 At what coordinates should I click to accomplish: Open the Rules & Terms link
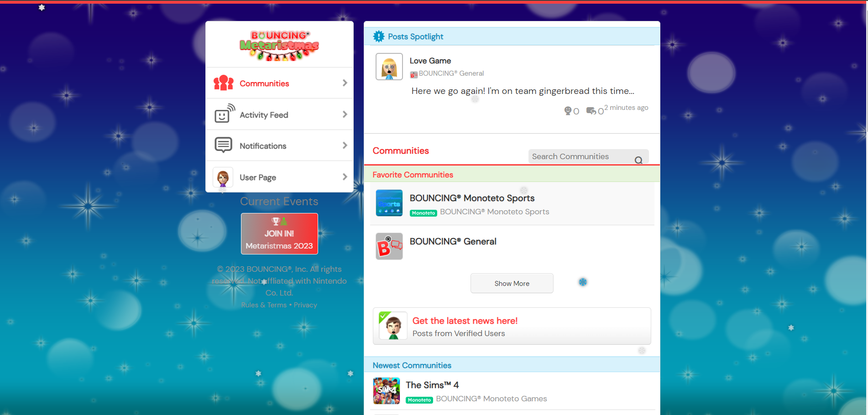(264, 305)
